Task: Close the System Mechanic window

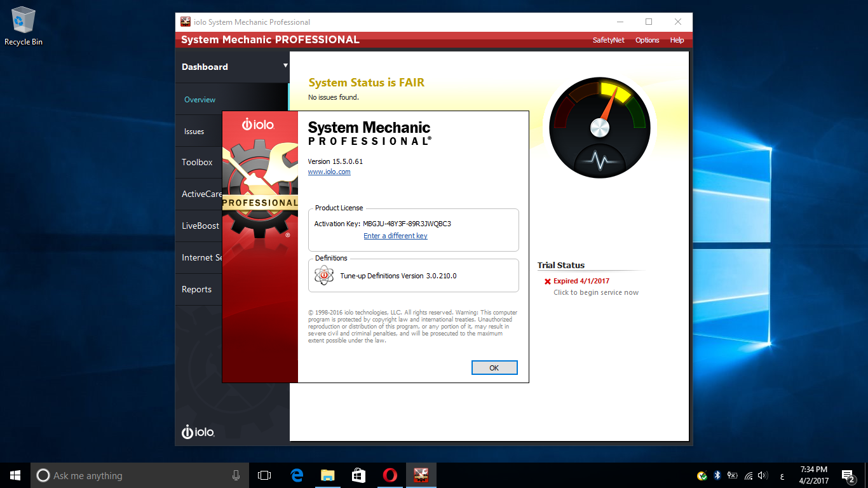Action: tap(678, 22)
